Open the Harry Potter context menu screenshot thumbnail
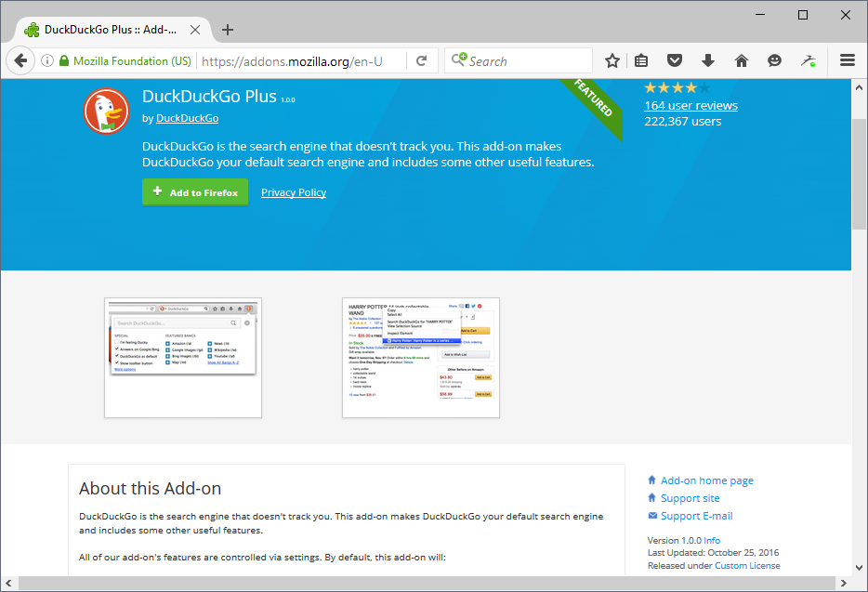 (421, 358)
